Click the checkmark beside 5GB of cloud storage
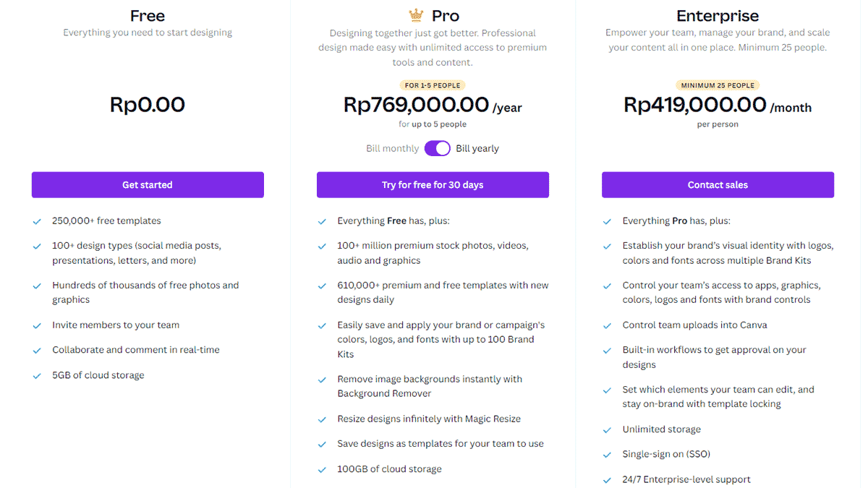This screenshot has height=488, width=868. click(x=37, y=374)
